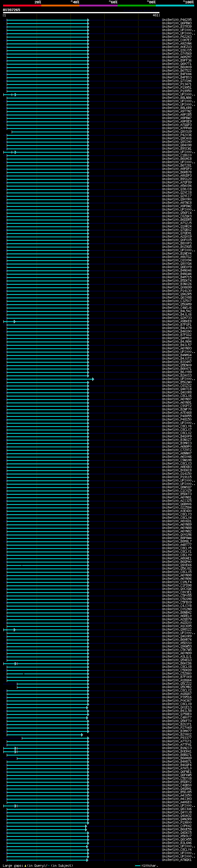The image size is (197, 868).
Task: Click the label UniRef100_Q4KTC8
Action: coord(177,389)
